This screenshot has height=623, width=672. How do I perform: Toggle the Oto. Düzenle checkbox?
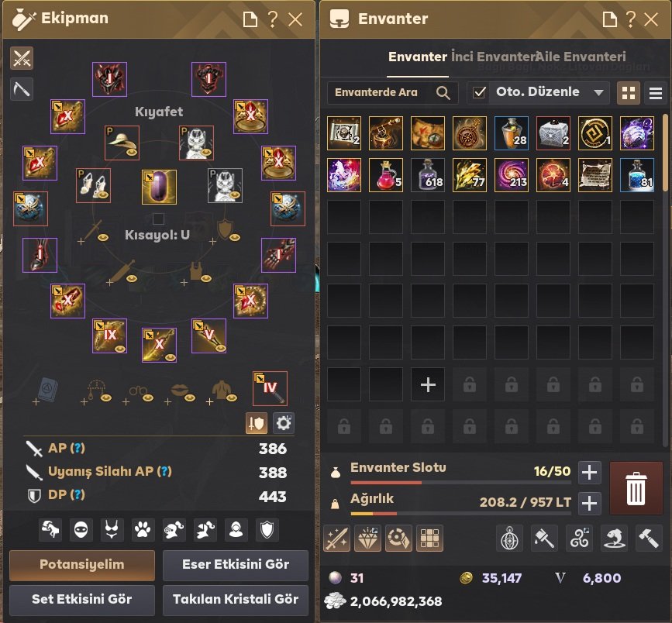(x=479, y=92)
